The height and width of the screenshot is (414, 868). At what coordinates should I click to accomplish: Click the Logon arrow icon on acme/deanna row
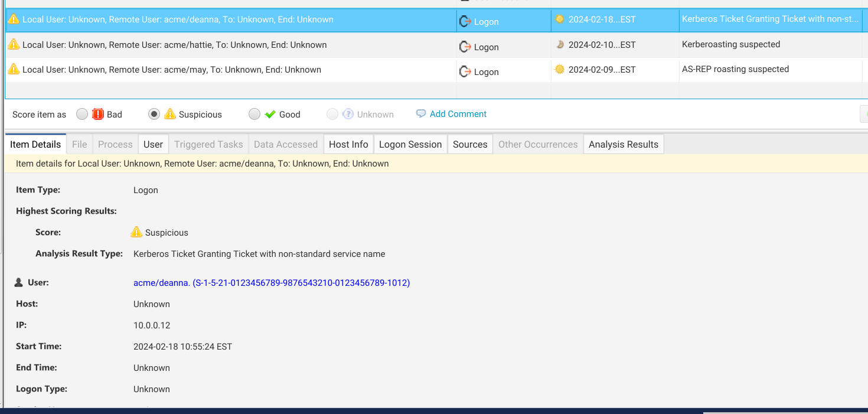pos(465,21)
